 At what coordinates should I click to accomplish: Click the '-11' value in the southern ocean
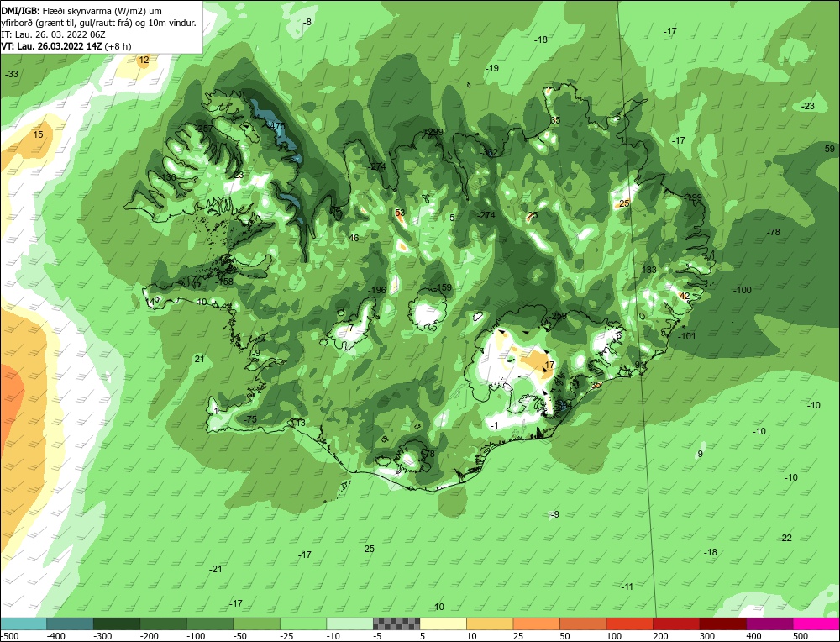(627, 587)
